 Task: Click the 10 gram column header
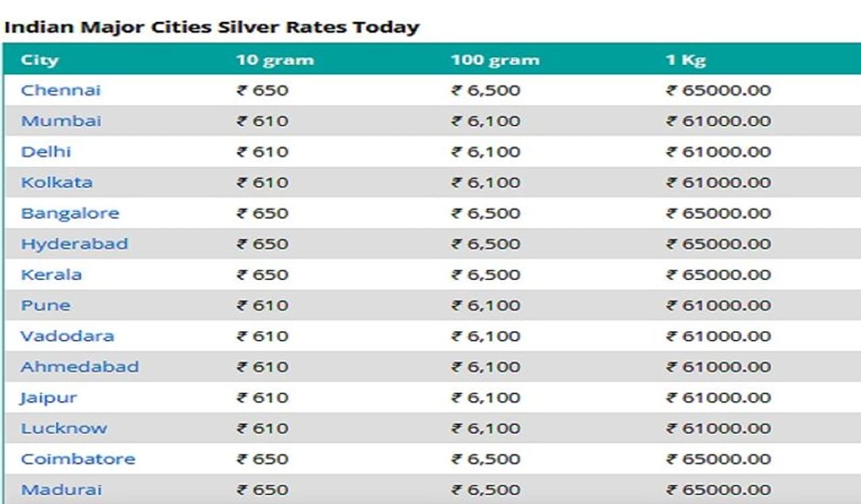(274, 60)
